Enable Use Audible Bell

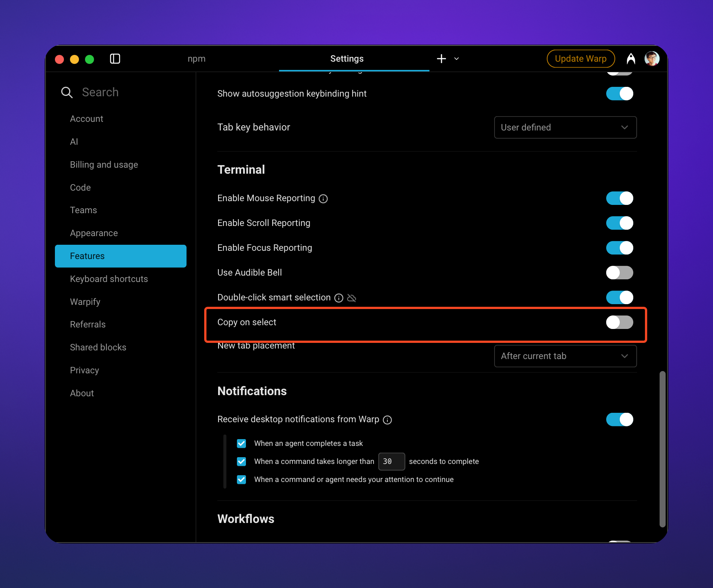pos(620,273)
